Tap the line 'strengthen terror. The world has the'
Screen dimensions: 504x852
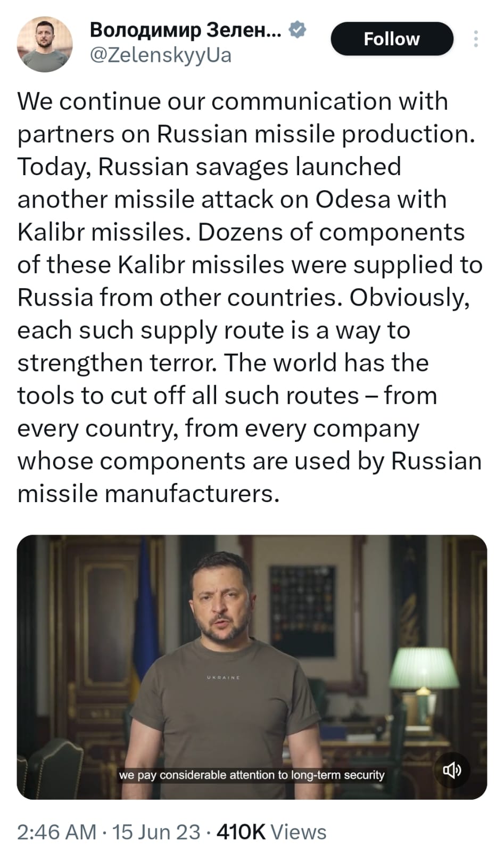[x=223, y=363]
